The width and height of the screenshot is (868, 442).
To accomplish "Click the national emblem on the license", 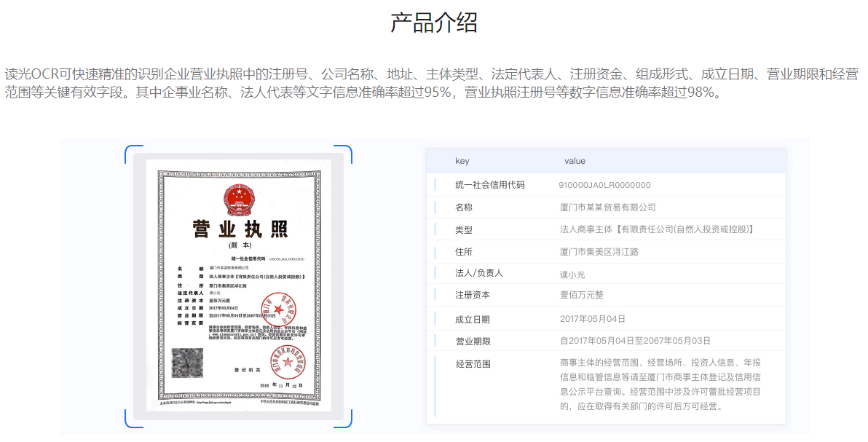I will [239, 200].
